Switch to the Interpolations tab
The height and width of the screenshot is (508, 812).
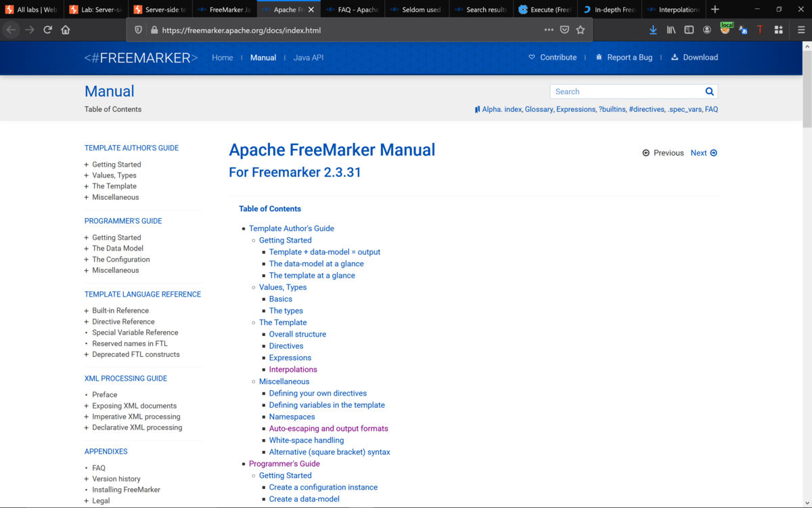tap(673, 9)
